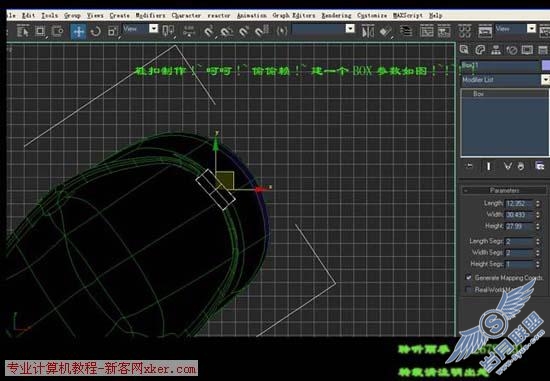Viewport: 550px width, 381px height.
Task: Select Box entry in modifier stack
Action: tap(478, 94)
